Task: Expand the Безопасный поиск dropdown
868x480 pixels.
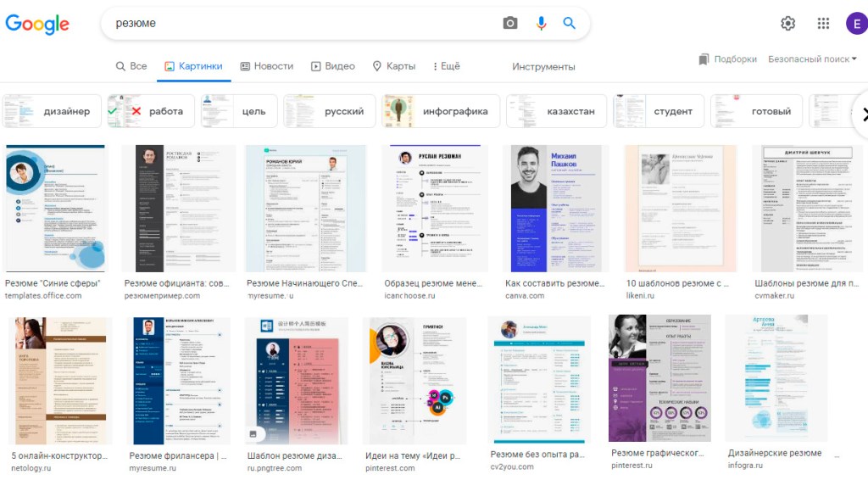Action: [x=812, y=59]
